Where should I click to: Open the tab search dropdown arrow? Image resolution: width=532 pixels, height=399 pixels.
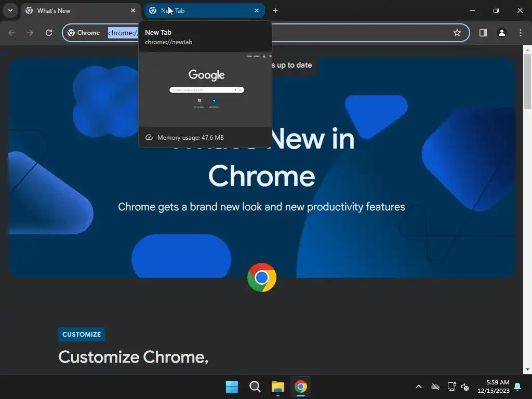[x=10, y=10]
